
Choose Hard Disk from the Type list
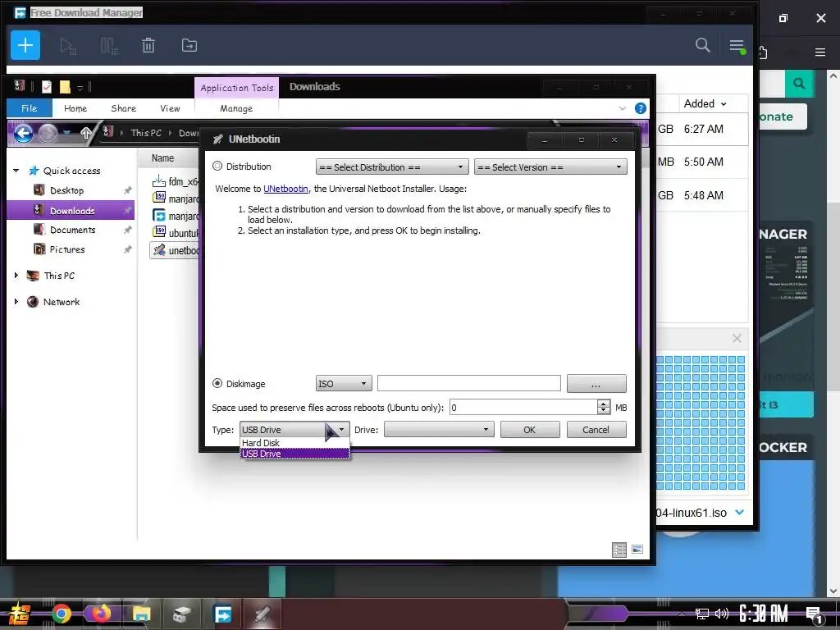[294, 443]
